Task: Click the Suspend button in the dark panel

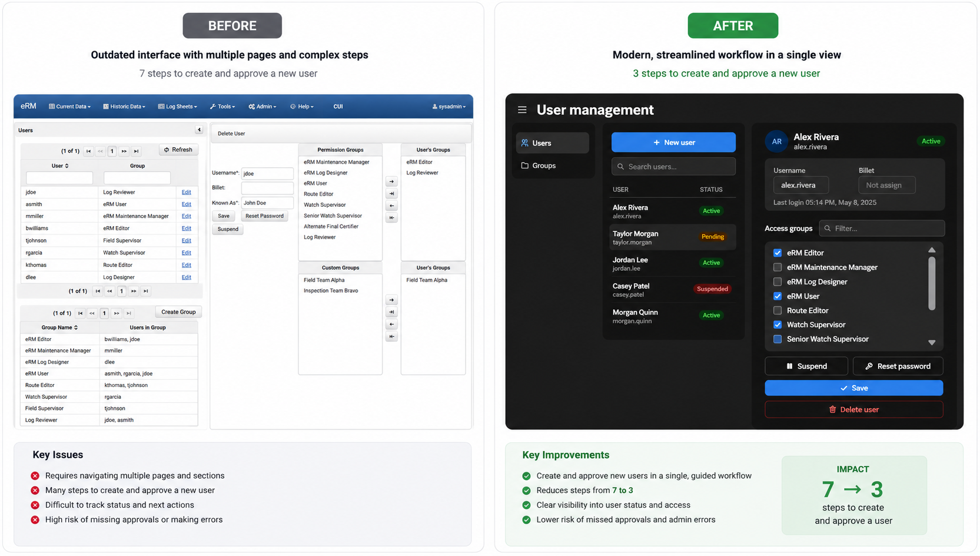Action: pos(806,366)
